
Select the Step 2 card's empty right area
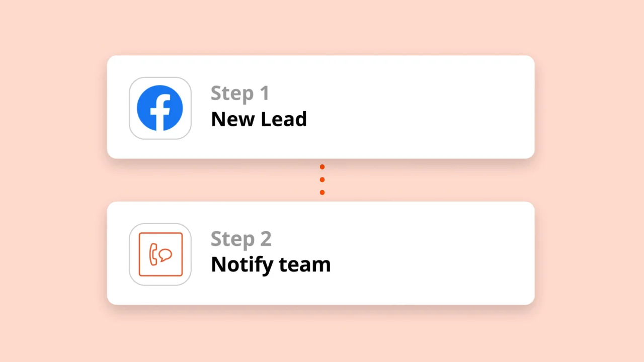click(x=428, y=253)
